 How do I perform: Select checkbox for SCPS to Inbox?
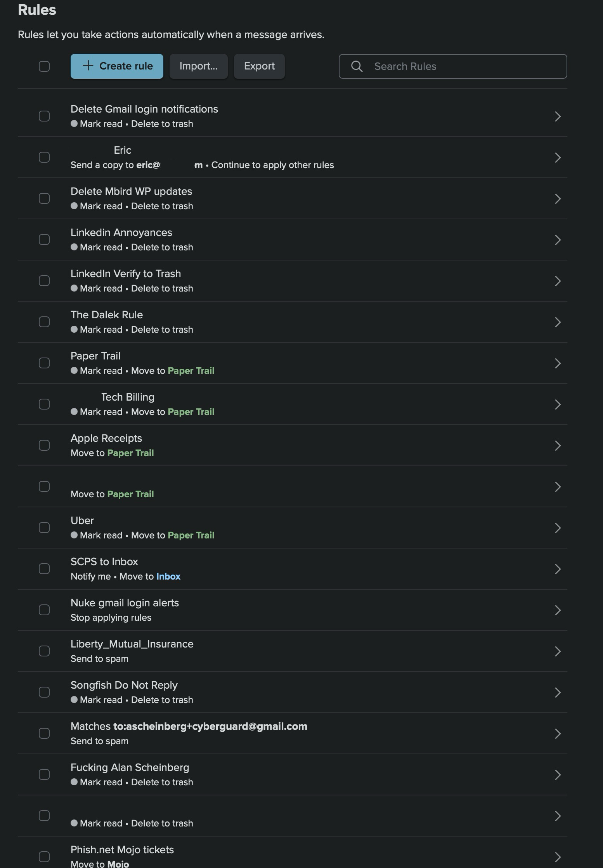44,569
